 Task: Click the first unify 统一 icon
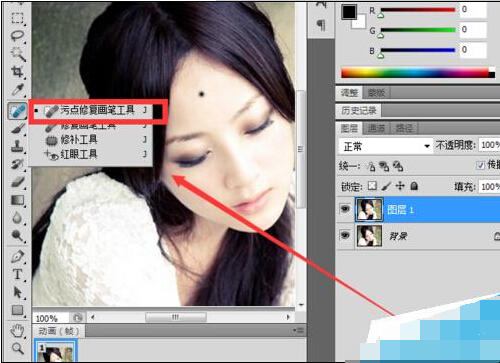tap(371, 166)
